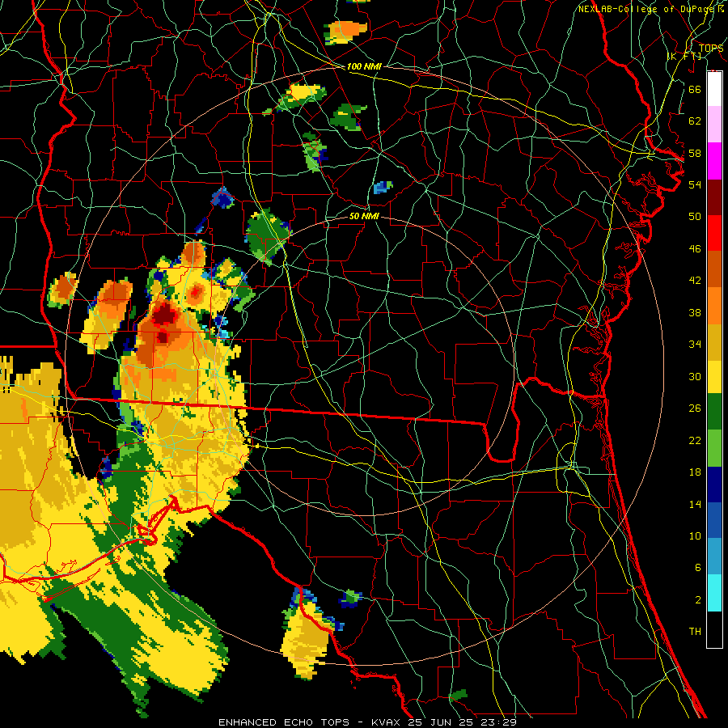
Task: Click the '54' legend value
Action: [x=695, y=184]
